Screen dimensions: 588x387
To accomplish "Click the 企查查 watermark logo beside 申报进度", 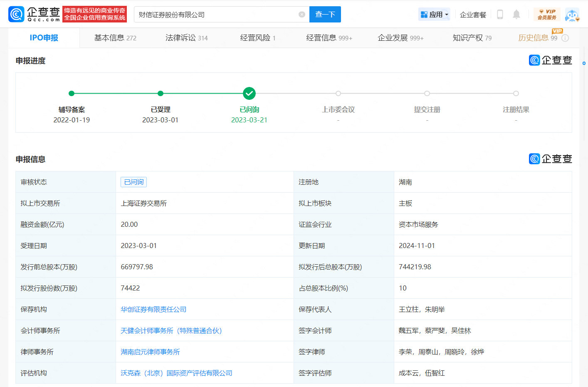I will pos(550,60).
